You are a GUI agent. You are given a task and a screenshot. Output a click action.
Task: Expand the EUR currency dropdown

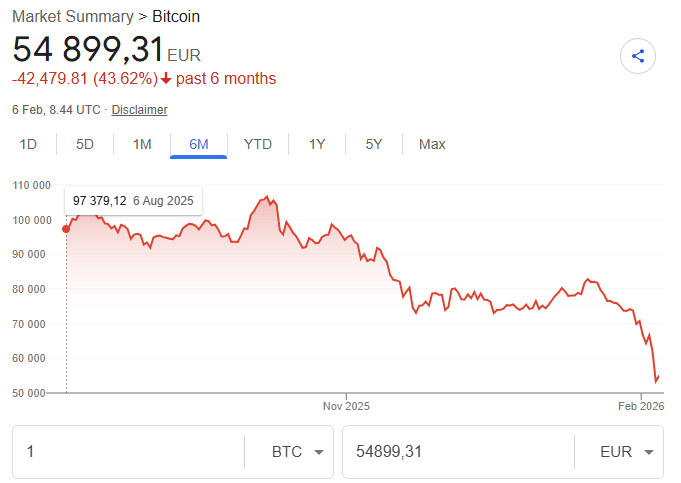619,452
